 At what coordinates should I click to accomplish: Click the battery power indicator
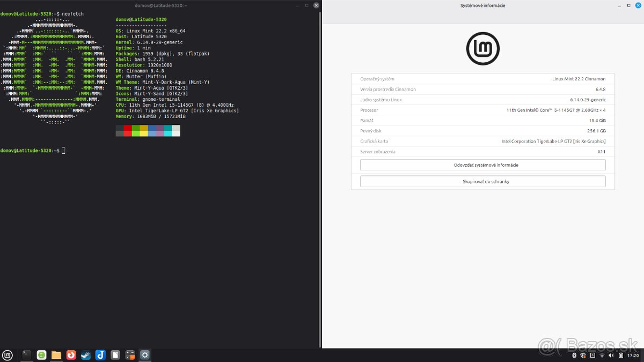click(x=620, y=356)
